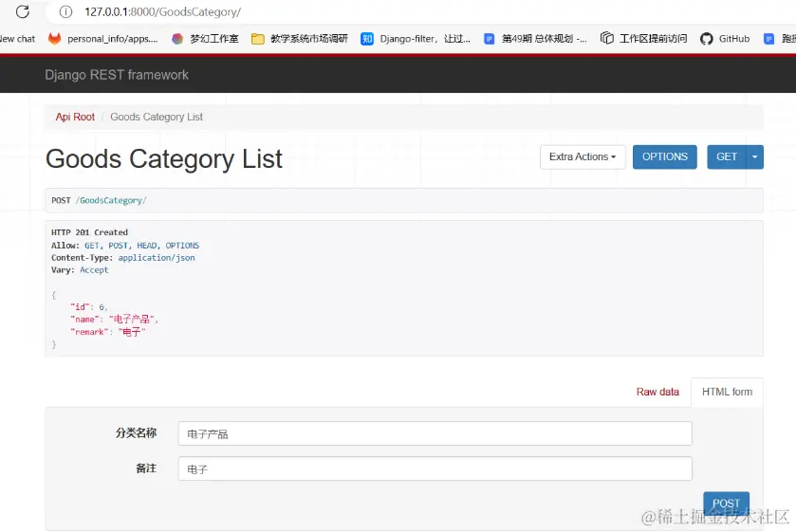Click the site info icon in address bar

[65, 11]
